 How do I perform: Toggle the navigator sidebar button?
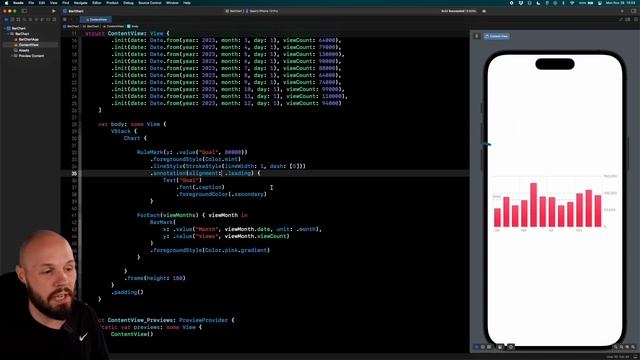click(24, 11)
